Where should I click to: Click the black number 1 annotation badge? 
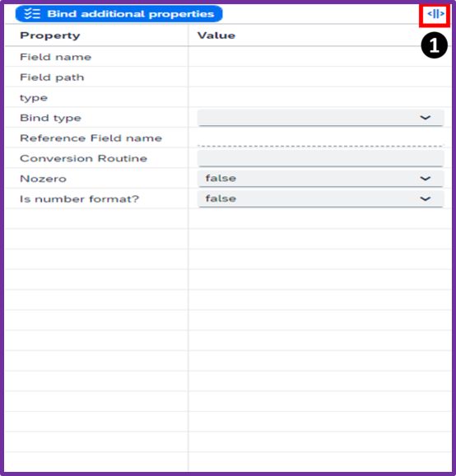tap(434, 45)
